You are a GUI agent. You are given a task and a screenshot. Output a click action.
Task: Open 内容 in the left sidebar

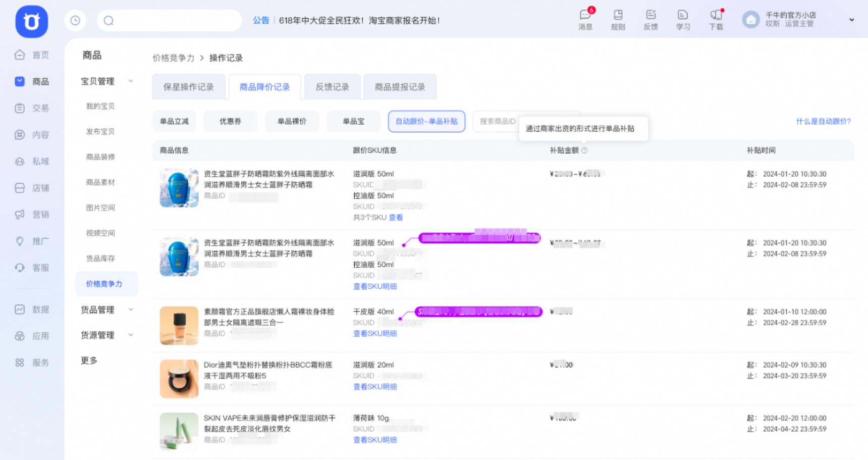pos(32,135)
